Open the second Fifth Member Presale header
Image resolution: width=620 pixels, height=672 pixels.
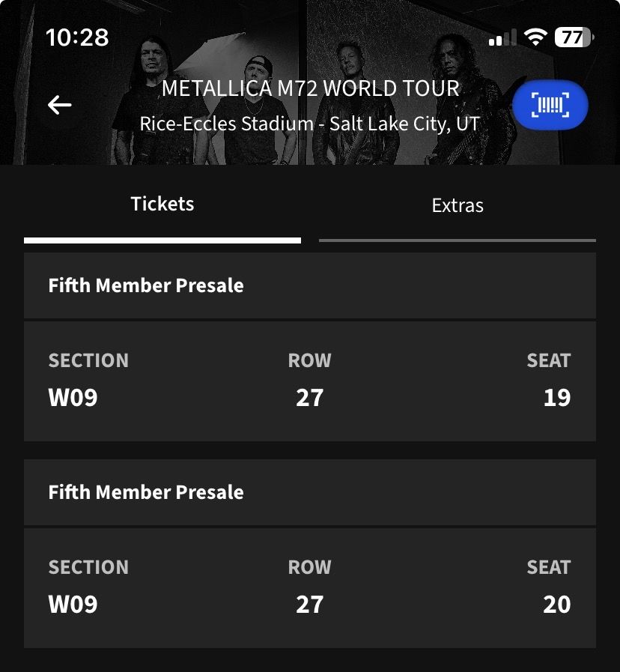[310, 492]
